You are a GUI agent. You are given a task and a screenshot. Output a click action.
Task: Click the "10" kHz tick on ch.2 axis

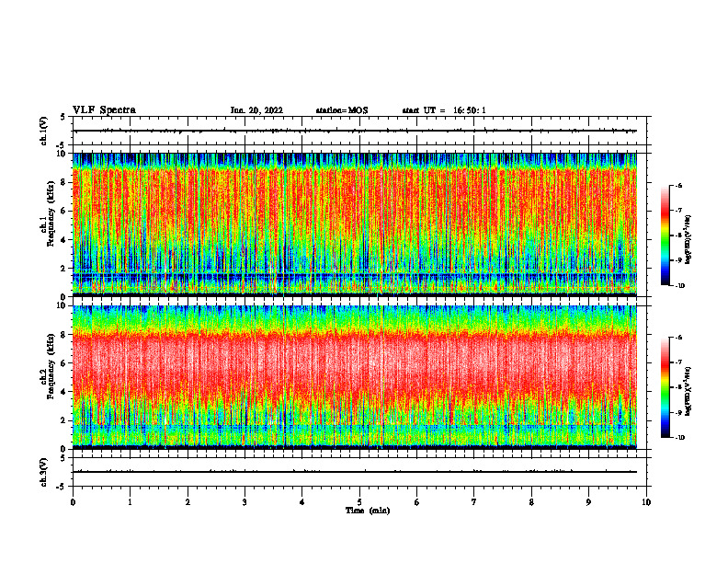(x=63, y=305)
